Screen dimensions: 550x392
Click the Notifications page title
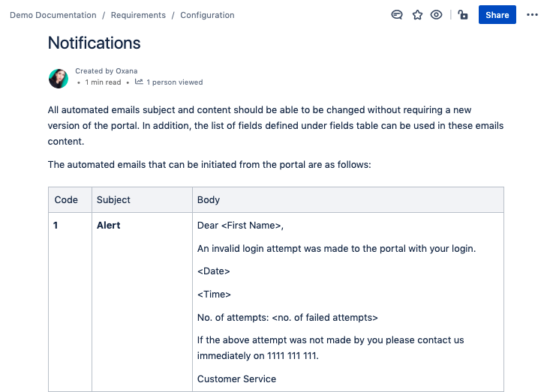tap(94, 43)
